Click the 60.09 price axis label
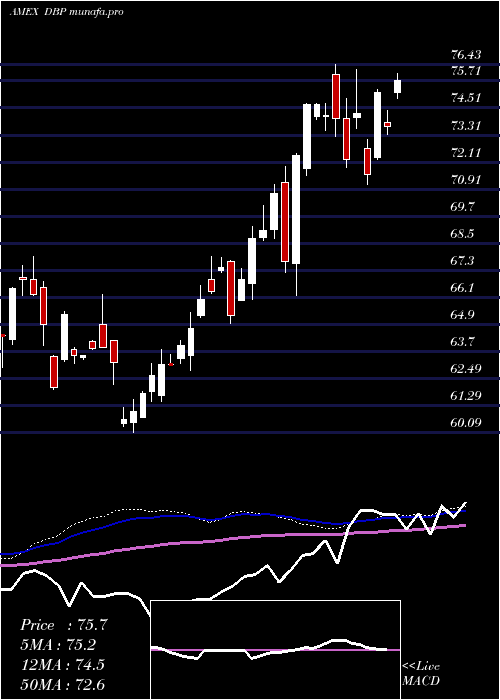This screenshot has height=700, width=500. [x=466, y=422]
